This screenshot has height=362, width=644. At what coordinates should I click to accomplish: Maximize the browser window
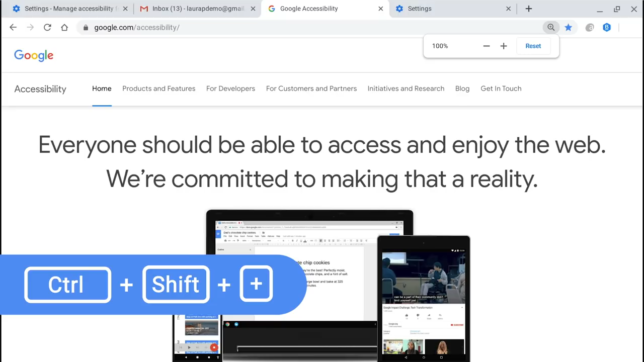[x=617, y=9]
